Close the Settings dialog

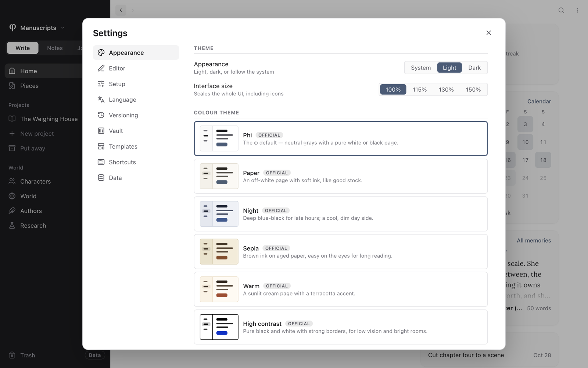(x=489, y=33)
